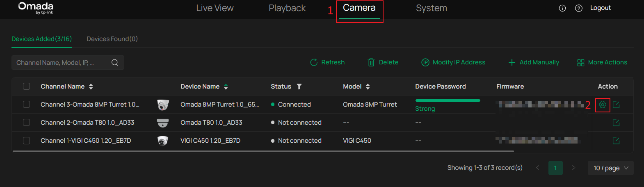Open settings gear for Channel 3 camera
Viewport: 644px width, 187px height.
(603, 105)
